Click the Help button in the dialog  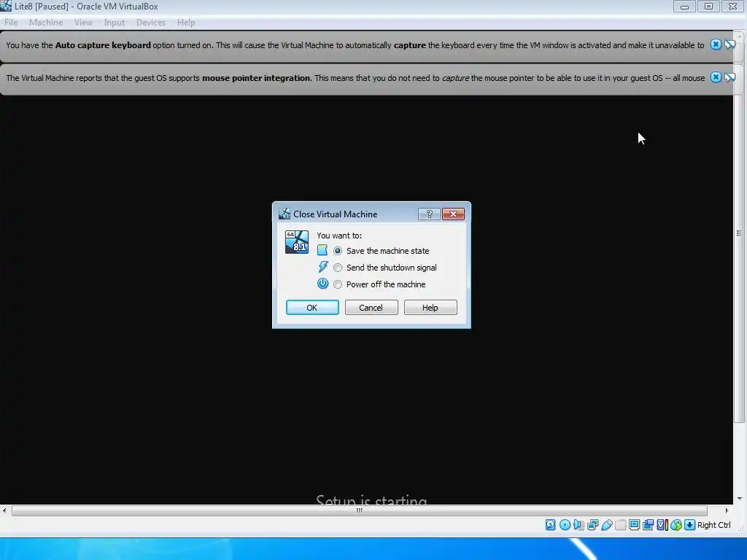point(430,308)
